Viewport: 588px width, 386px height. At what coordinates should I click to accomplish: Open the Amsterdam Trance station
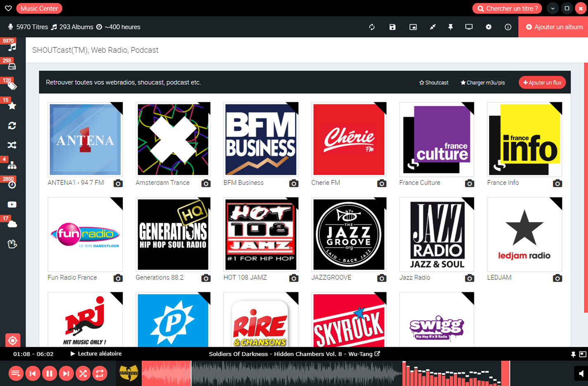[173, 140]
